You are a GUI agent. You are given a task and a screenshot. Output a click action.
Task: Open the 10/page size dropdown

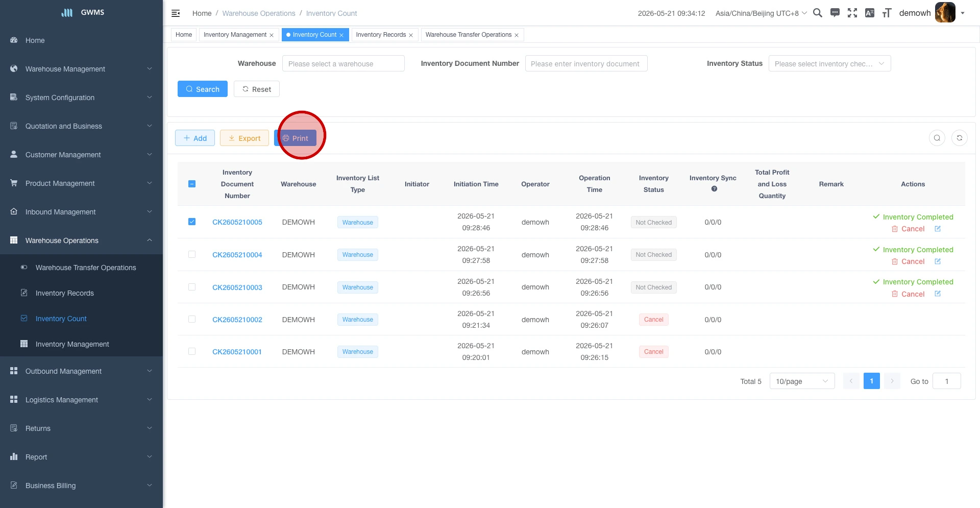pyautogui.click(x=802, y=381)
